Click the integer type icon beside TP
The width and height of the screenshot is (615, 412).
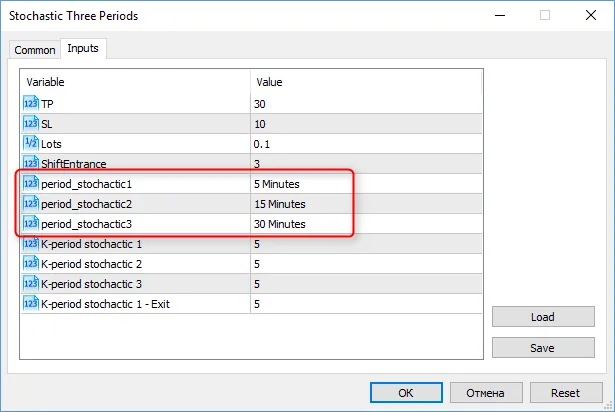coord(30,103)
